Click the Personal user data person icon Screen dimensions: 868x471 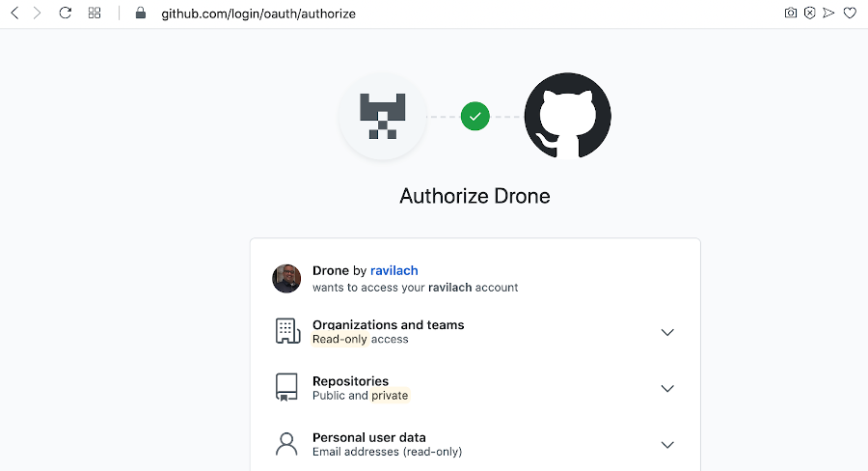tap(286, 444)
